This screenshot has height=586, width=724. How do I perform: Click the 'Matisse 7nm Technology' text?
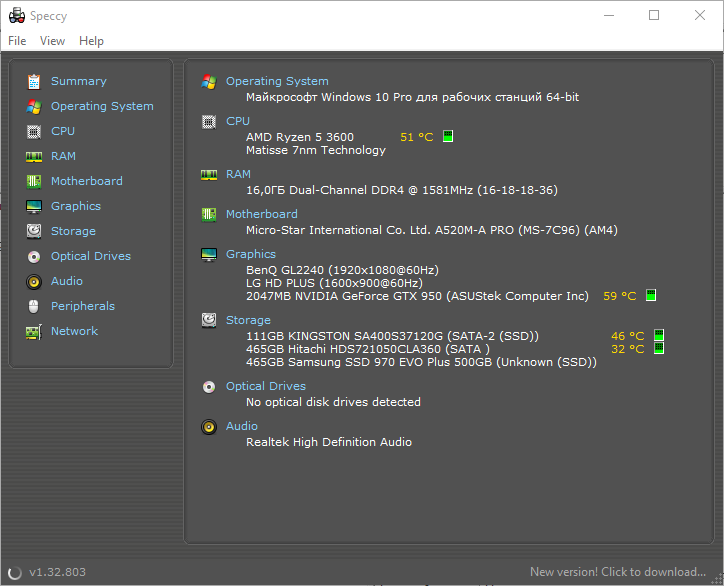[x=316, y=151]
